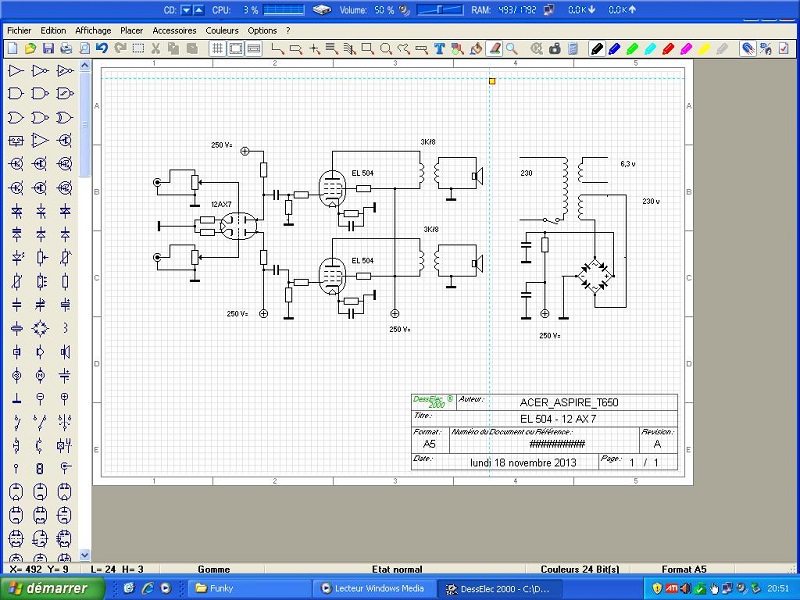
Task: Click the New document icon
Action: (12, 48)
